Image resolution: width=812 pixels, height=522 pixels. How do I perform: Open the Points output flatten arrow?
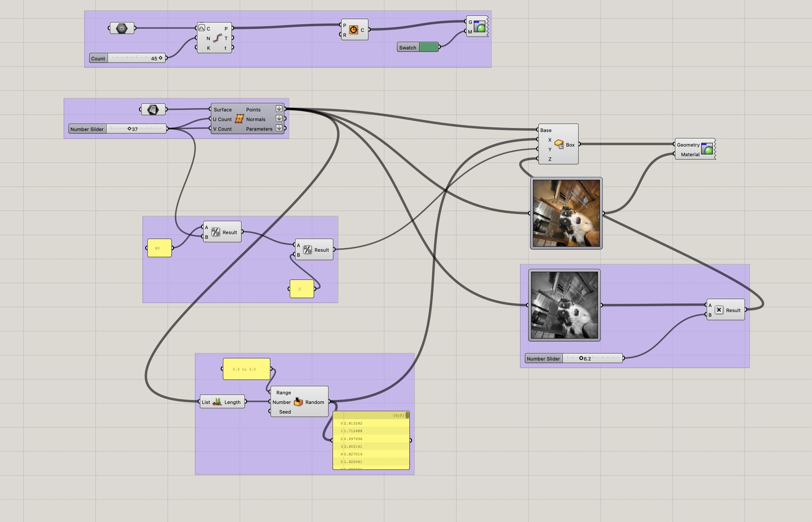279,109
